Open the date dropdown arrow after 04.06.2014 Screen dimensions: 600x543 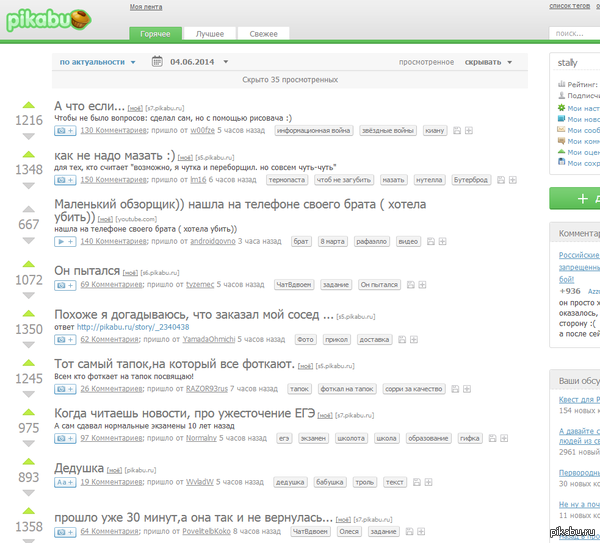[226, 62]
